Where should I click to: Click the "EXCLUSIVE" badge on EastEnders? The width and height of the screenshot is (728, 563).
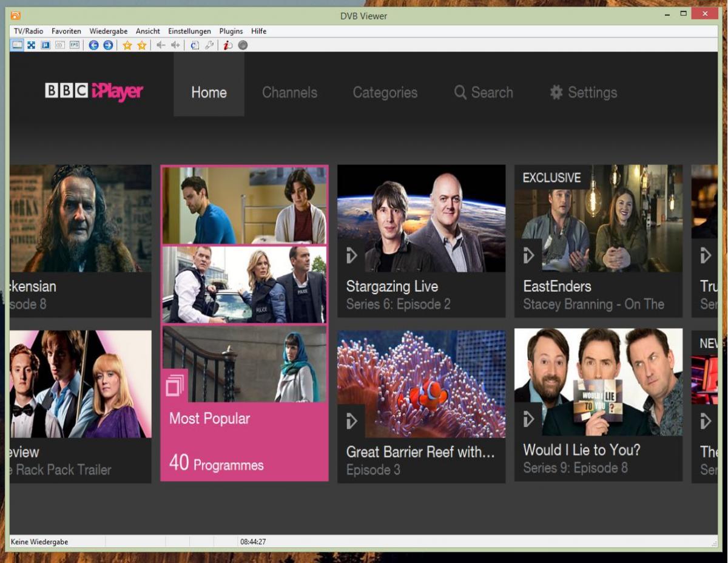tap(552, 178)
